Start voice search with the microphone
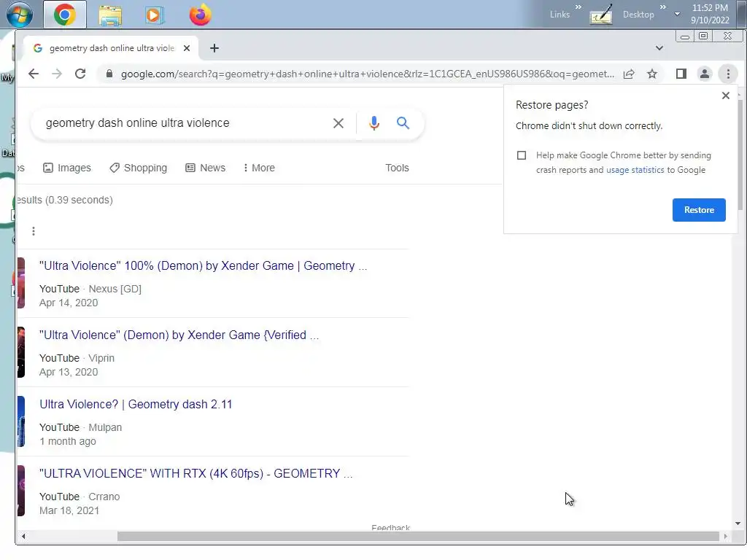 (x=374, y=123)
